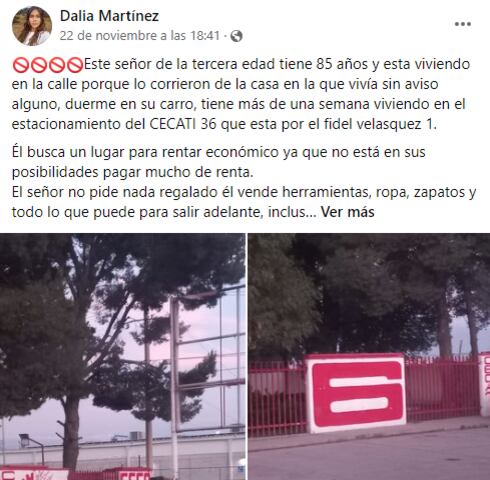The height and width of the screenshot is (480, 490).
Task: Click the empty billboard structure in the photo
Action: 208,362
